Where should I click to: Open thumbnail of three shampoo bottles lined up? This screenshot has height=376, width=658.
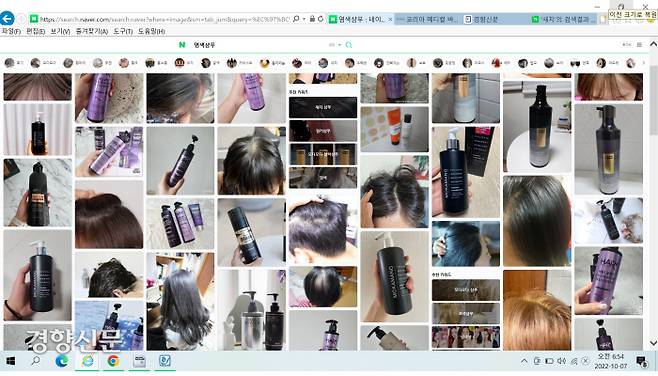[180, 224]
